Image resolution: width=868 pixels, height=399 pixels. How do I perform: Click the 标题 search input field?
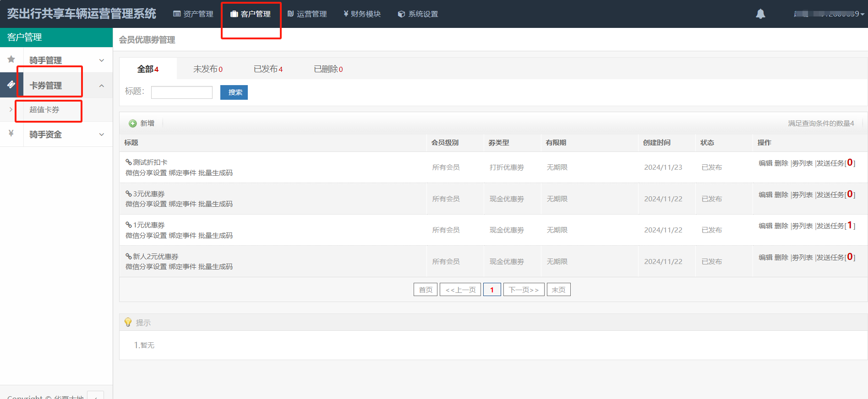182,92
